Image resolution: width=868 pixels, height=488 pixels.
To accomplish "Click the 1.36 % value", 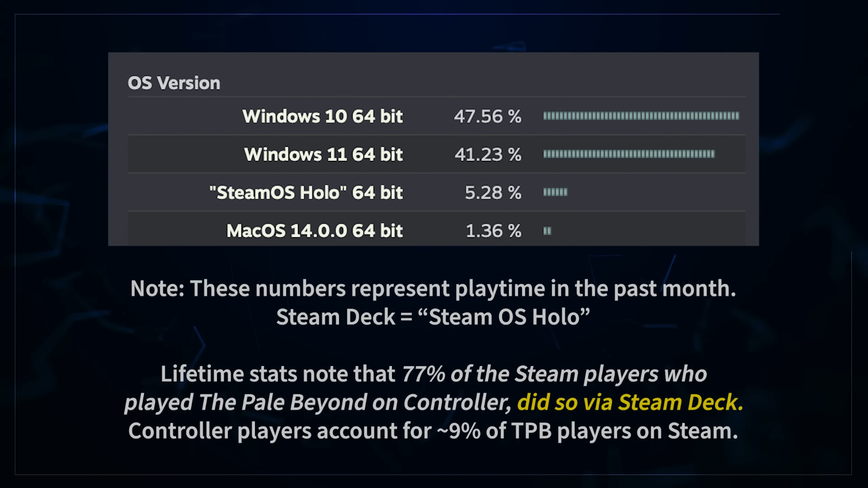I will coord(493,231).
